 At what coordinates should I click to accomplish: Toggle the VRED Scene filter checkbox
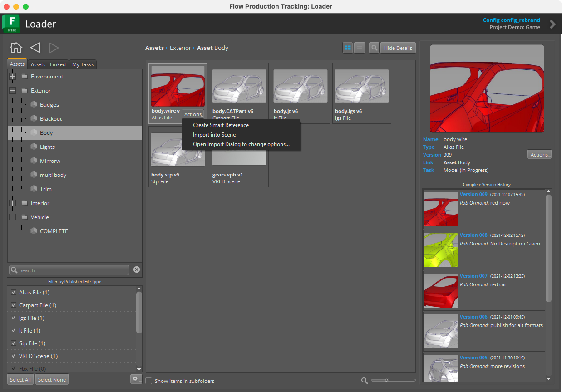tap(14, 356)
